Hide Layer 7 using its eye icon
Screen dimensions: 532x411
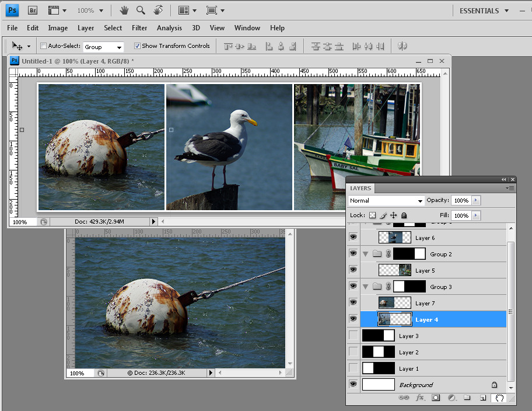(x=353, y=302)
